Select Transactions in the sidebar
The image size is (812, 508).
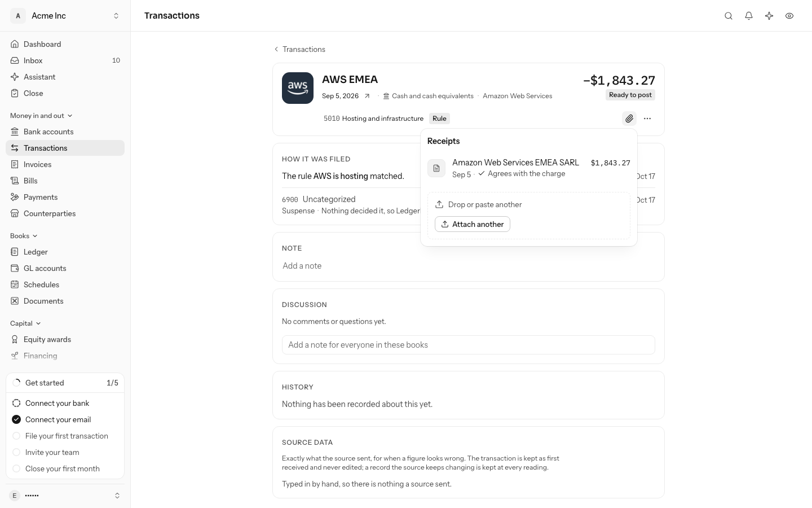(x=65, y=148)
